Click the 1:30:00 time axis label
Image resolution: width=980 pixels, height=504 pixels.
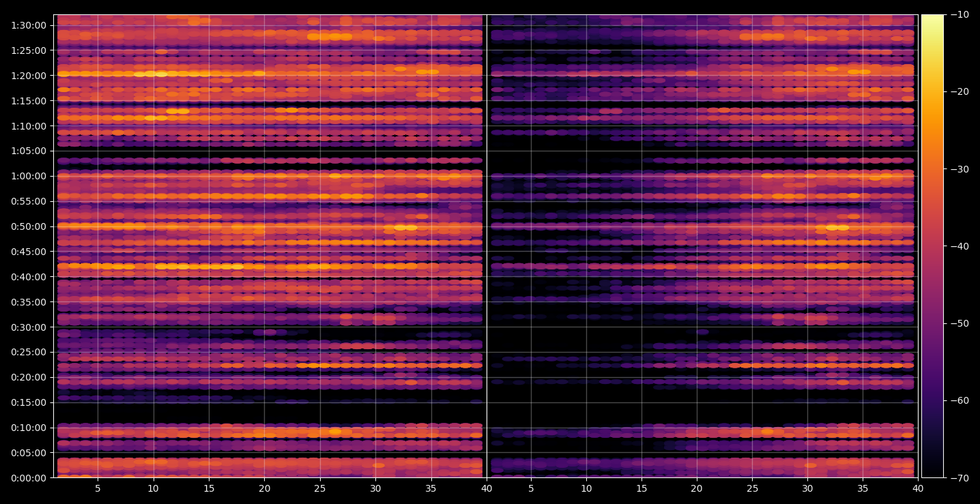tap(29, 25)
